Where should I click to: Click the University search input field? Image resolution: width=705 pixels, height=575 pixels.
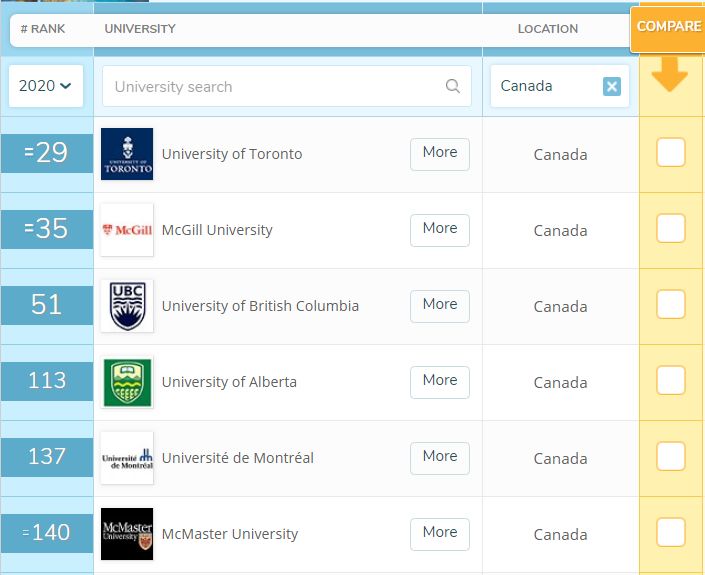tap(275, 86)
